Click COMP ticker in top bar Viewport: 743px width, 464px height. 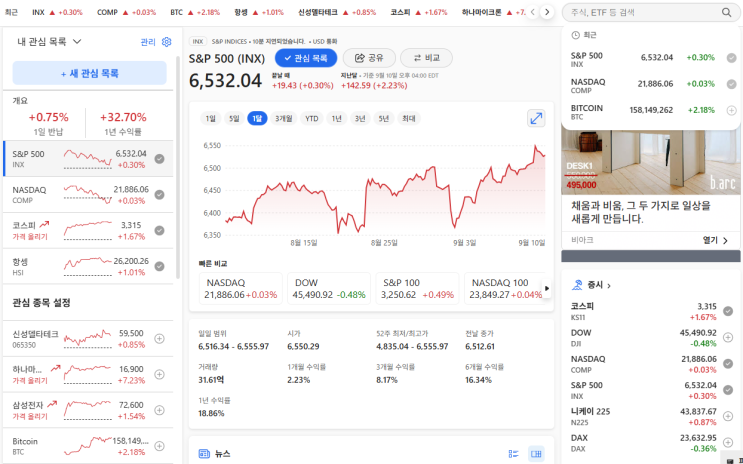[126, 12]
